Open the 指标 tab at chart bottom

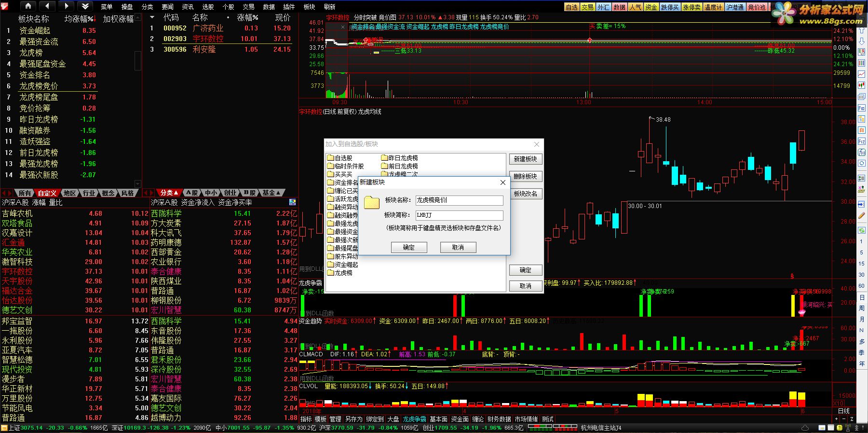pos(306,419)
